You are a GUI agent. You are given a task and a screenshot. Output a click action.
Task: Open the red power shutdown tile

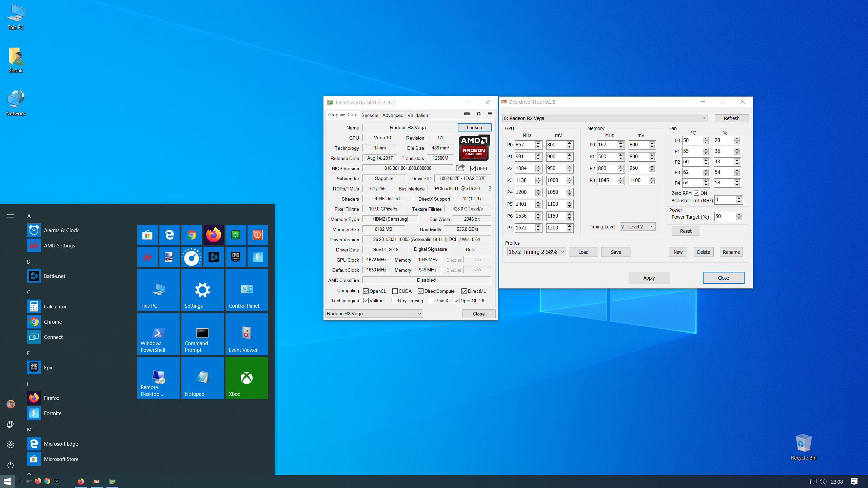click(258, 235)
